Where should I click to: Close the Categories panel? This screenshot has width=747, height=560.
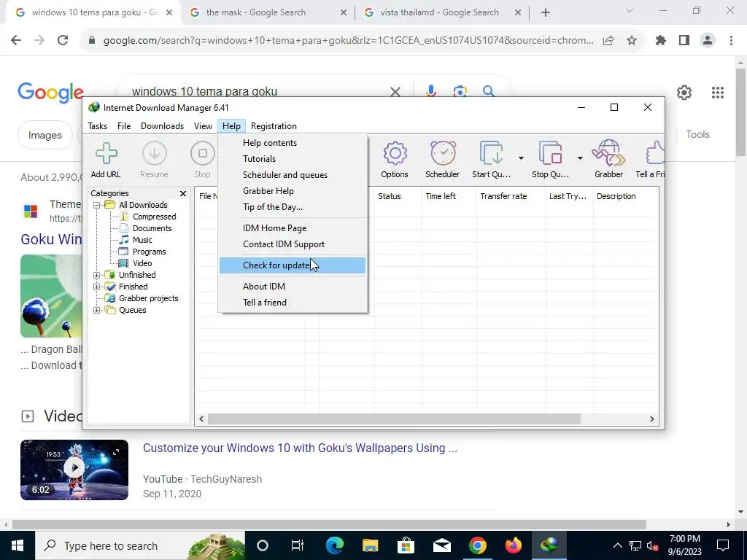coord(183,193)
